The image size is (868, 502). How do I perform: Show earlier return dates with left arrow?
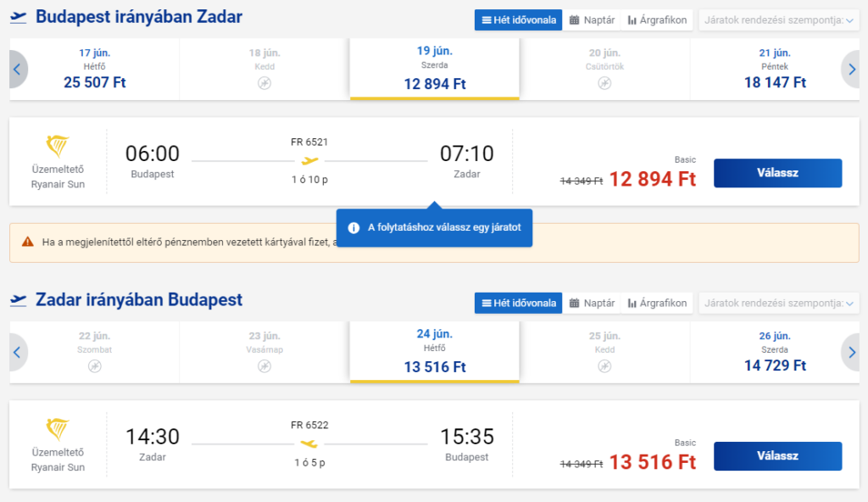click(x=17, y=353)
